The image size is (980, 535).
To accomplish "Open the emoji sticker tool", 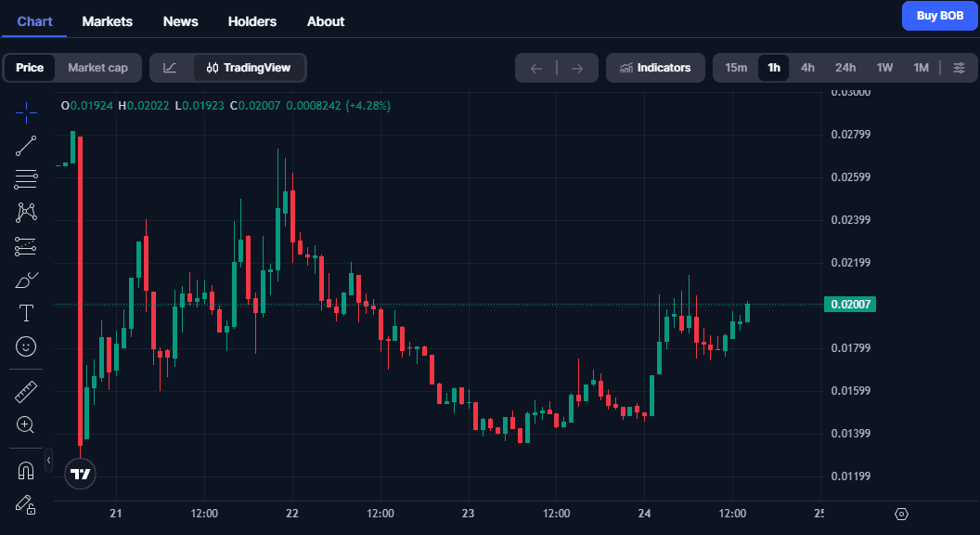I will click(x=25, y=346).
